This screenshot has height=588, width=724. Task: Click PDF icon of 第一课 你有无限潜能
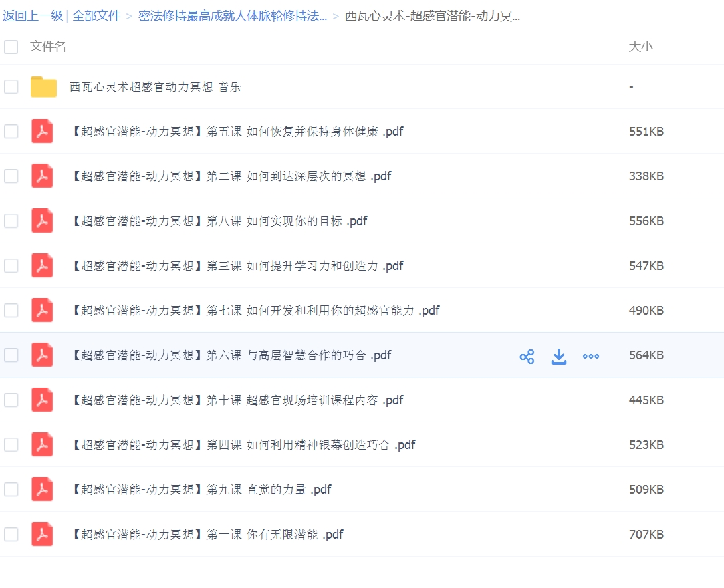point(43,535)
